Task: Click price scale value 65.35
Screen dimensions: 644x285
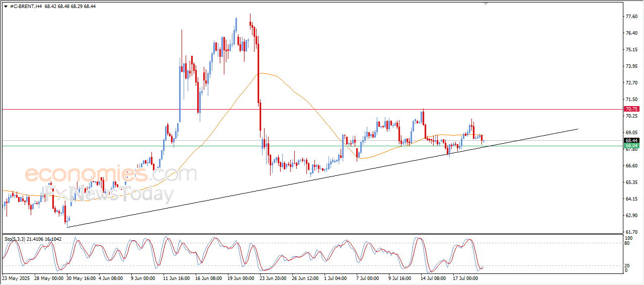Action: pyautogui.click(x=631, y=182)
